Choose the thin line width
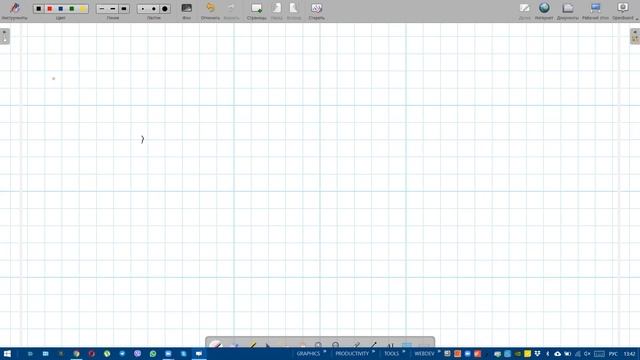This screenshot has width=640, height=360. pos(102,9)
